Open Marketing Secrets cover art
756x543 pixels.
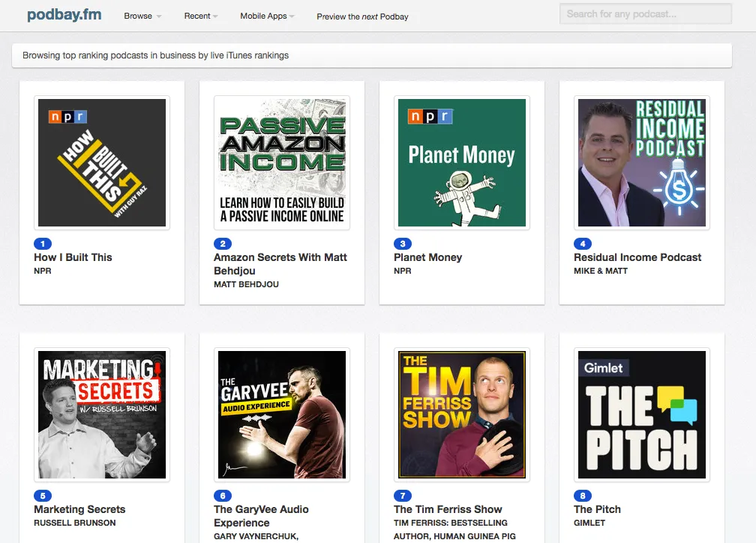tap(102, 415)
